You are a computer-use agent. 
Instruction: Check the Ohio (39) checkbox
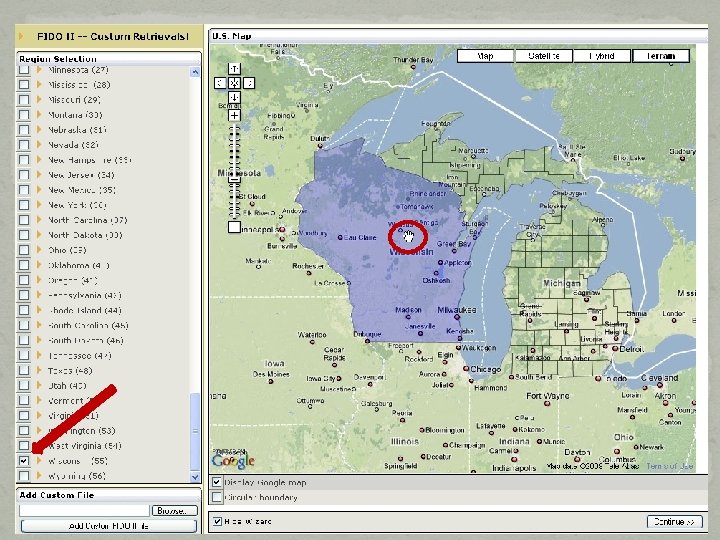[24, 250]
